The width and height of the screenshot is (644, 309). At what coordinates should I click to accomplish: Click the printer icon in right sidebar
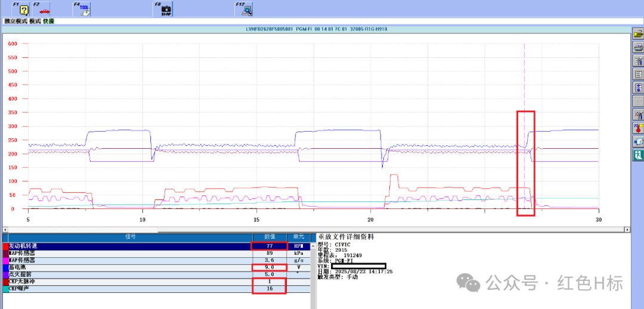coord(638,48)
